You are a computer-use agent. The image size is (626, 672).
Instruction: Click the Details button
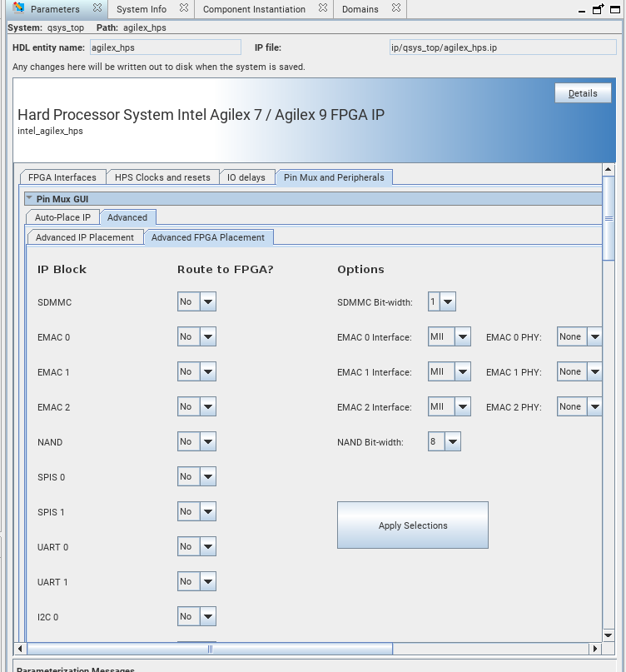coord(583,93)
